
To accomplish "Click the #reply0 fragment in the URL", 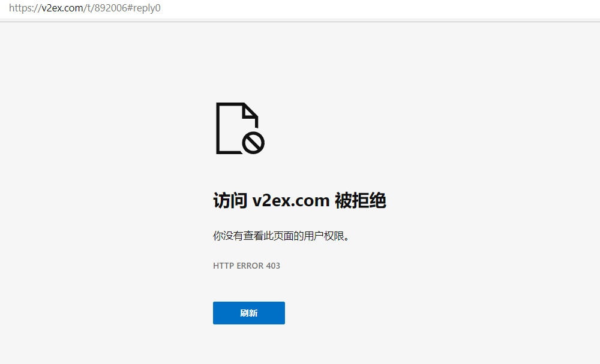I will [x=144, y=8].
